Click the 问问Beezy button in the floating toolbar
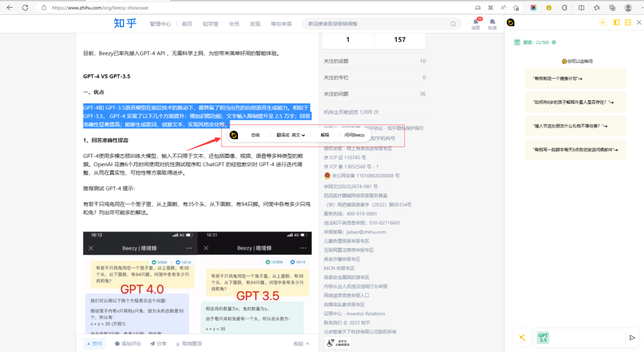 (354, 135)
